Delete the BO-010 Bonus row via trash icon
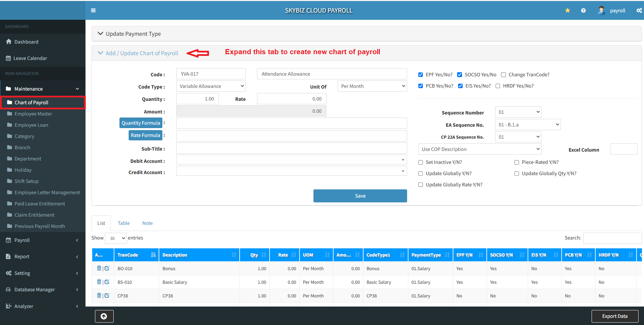This screenshot has height=325, width=644. (99, 268)
